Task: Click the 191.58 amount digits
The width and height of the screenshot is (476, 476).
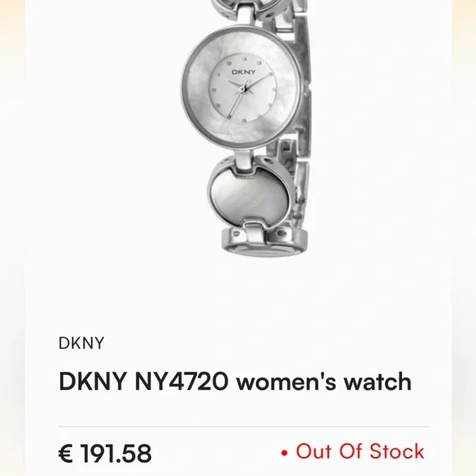Action: tap(116, 453)
